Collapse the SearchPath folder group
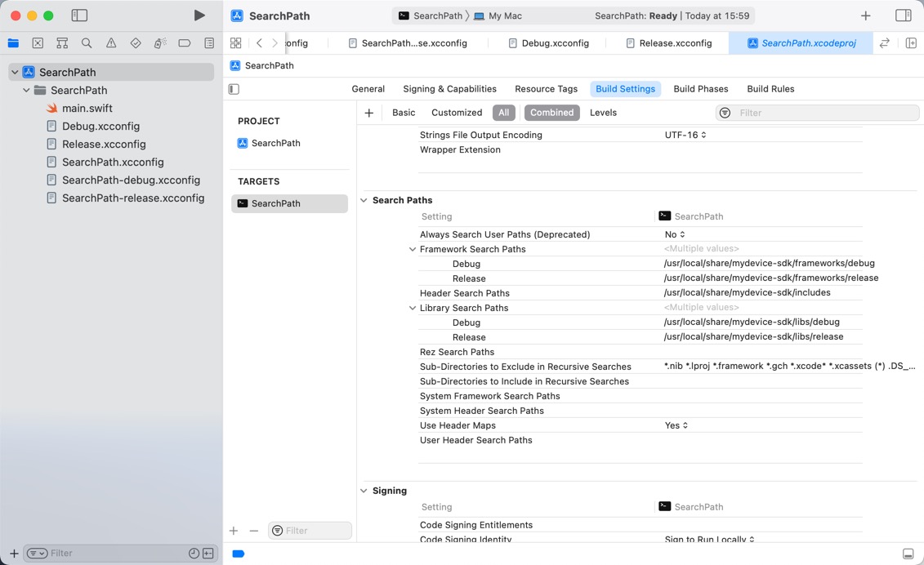 click(26, 90)
